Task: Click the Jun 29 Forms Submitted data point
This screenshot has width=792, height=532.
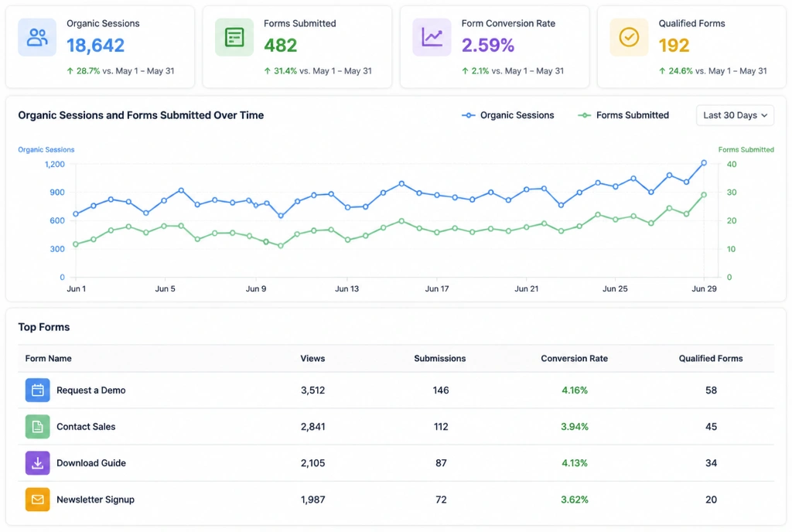Action: click(x=704, y=195)
